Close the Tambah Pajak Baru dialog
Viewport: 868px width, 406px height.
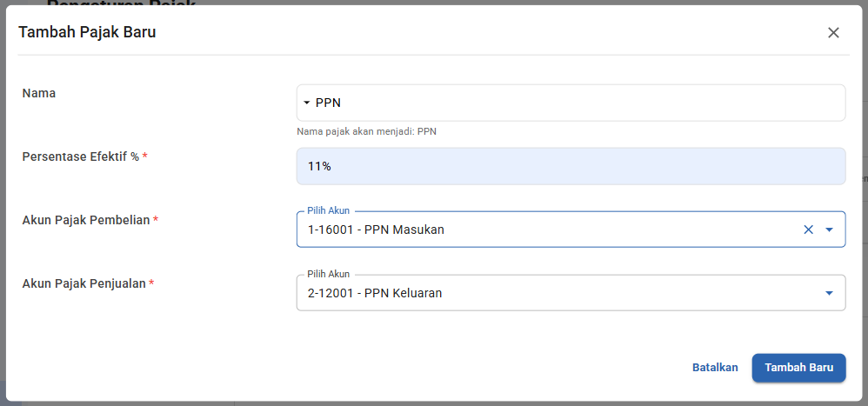(x=833, y=33)
